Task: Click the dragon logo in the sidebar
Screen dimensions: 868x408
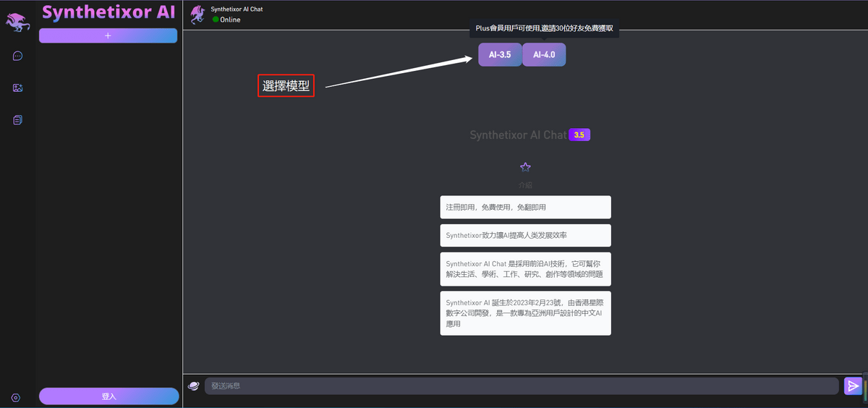Action: click(x=17, y=22)
